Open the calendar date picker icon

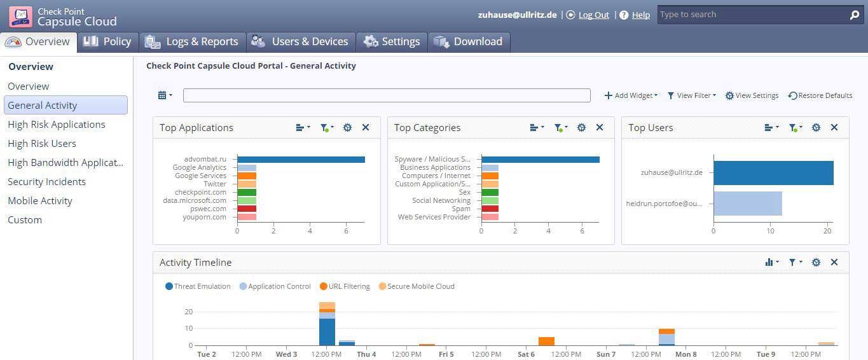coord(165,95)
